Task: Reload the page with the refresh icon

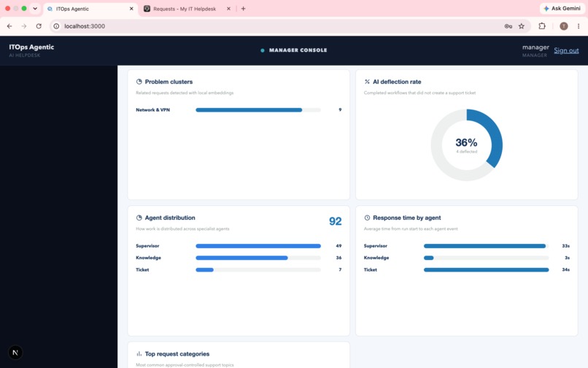Action: pos(39,26)
